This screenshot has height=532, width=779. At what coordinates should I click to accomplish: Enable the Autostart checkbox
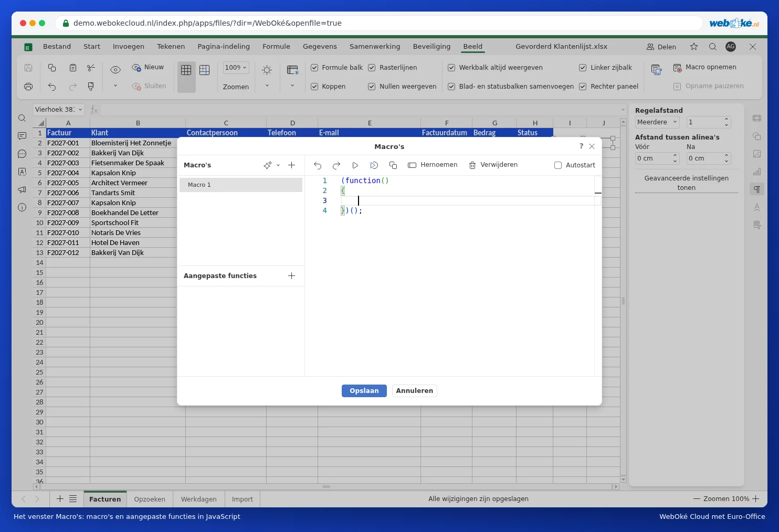(558, 165)
